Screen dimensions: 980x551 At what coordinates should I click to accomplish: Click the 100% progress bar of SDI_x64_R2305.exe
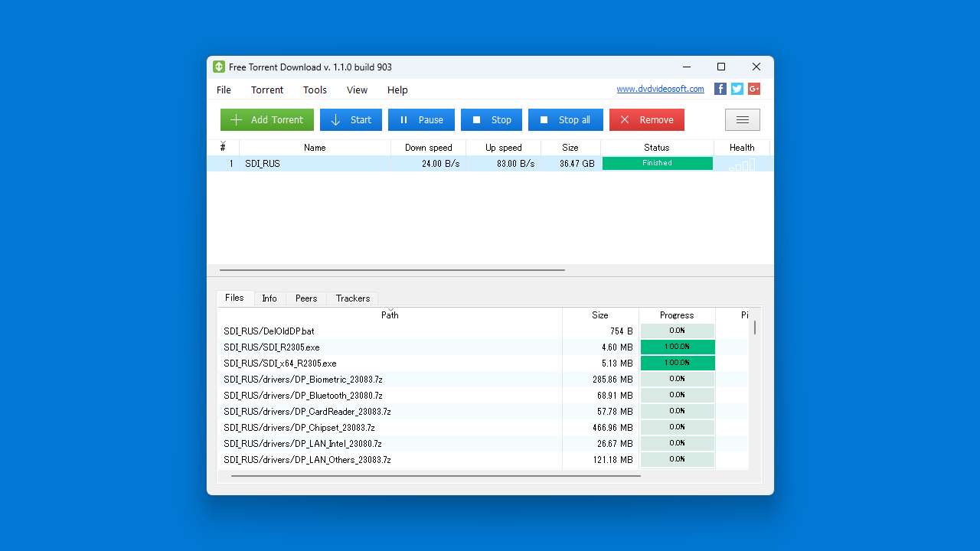click(678, 363)
